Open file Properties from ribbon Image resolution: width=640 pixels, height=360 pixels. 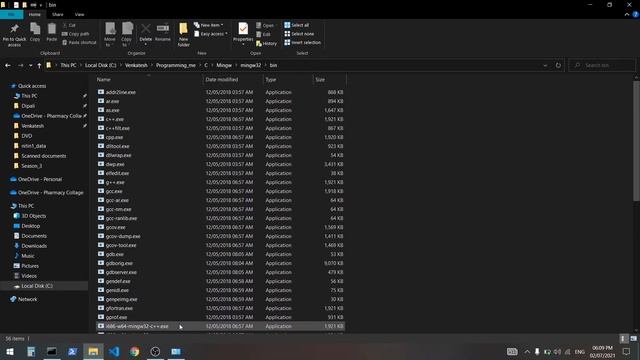[243, 33]
